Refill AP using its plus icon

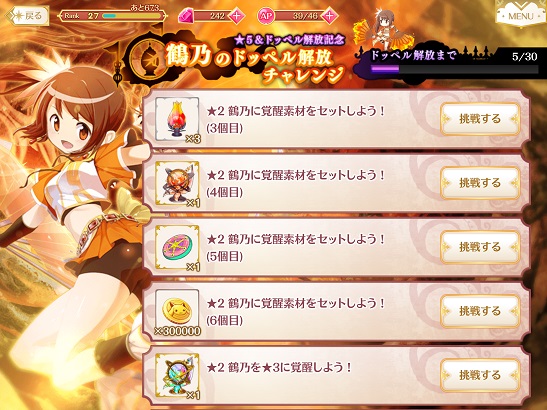tap(329, 16)
